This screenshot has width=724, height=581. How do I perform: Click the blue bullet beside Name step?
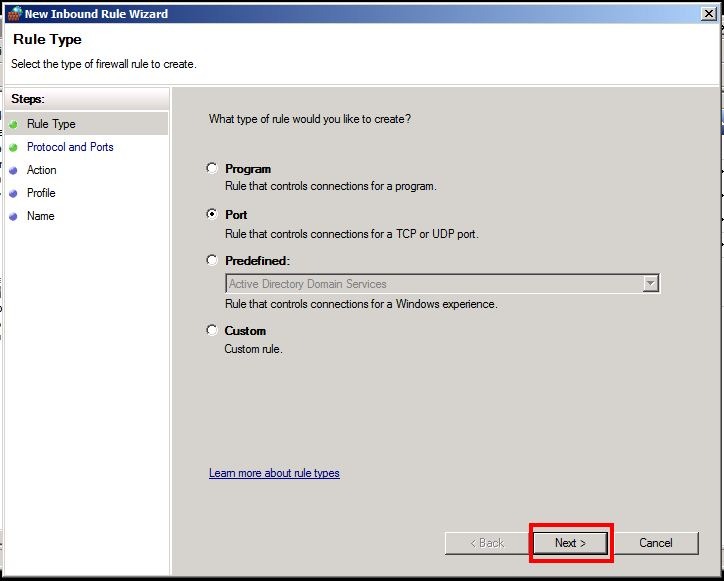14,217
